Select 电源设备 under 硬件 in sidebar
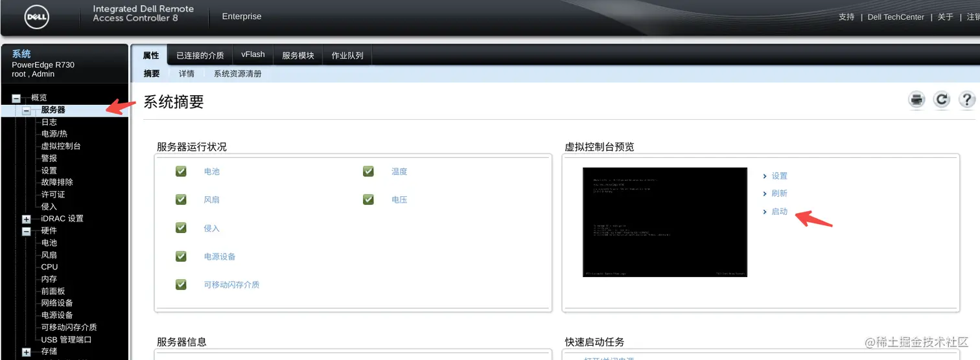The height and width of the screenshot is (360, 980). click(57, 315)
